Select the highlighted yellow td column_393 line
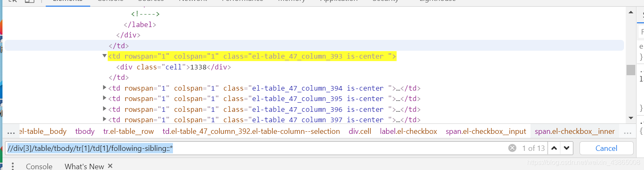Screen dimensions: 644x170 [x=252, y=57]
